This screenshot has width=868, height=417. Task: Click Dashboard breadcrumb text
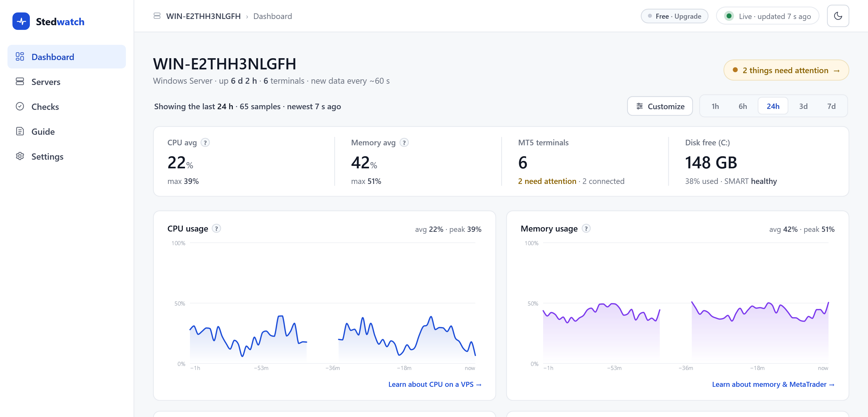tap(272, 16)
